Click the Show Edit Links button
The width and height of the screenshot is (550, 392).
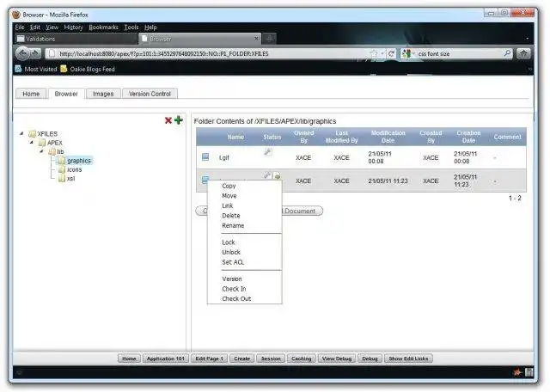[x=408, y=358]
